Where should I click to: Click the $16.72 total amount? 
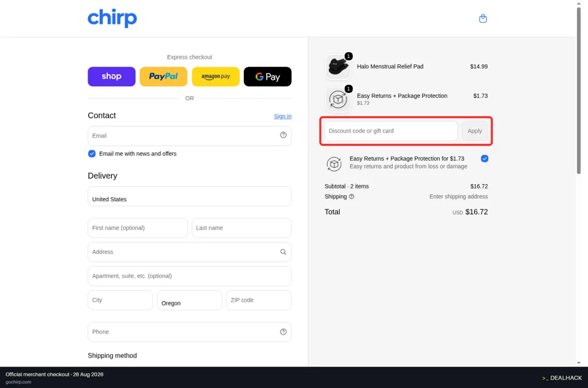(x=477, y=212)
